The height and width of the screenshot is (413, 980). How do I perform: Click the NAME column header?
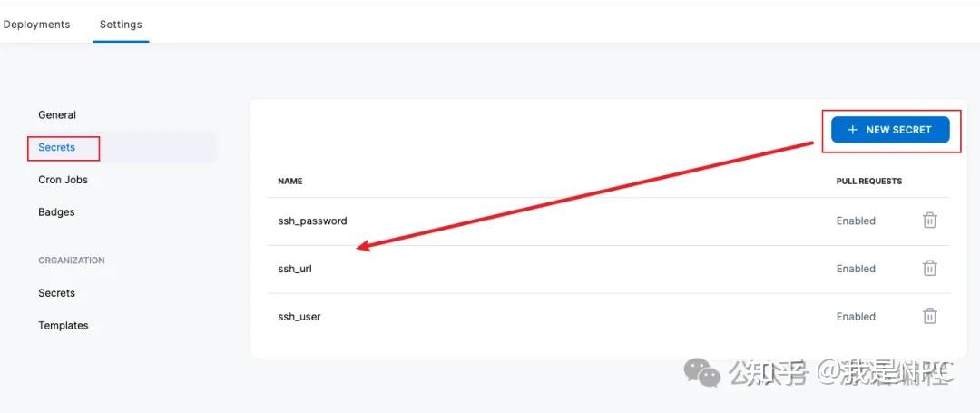tap(290, 182)
